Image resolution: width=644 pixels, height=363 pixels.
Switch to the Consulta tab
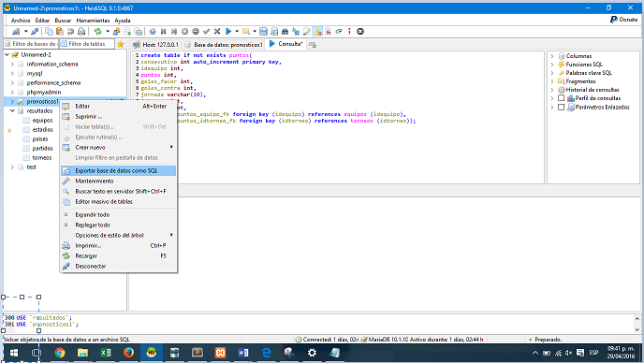(286, 44)
